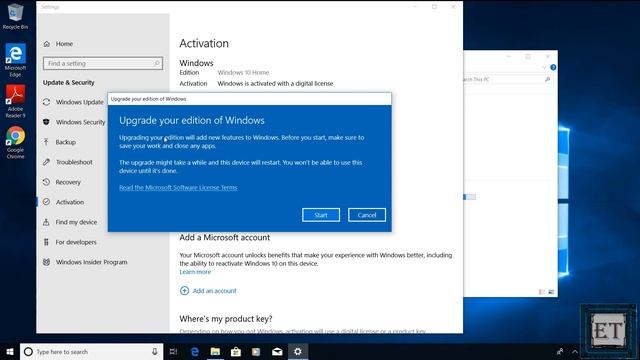Click the People icon in system tray
The image size is (640, 360).
[x=560, y=351]
